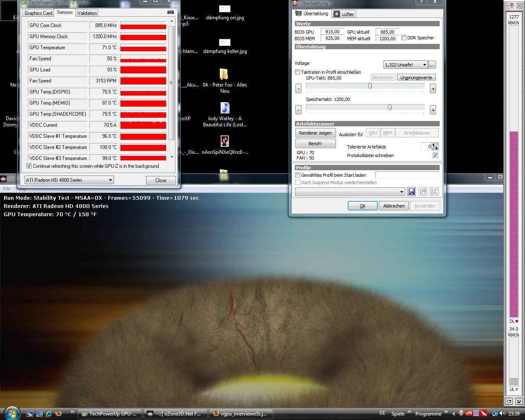525x420 pixels.
Task: Switch to the TechPowerUp GPU-Z taskbar button
Action: tap(110, 413)
